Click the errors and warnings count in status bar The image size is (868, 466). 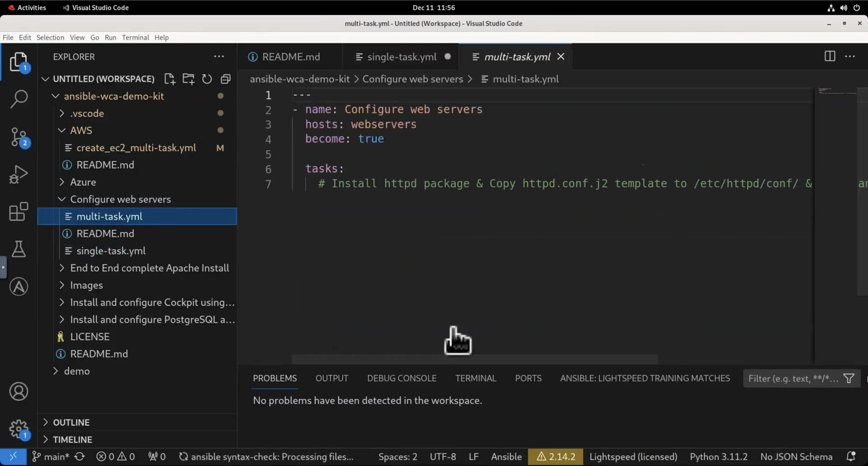pos(115,457)
